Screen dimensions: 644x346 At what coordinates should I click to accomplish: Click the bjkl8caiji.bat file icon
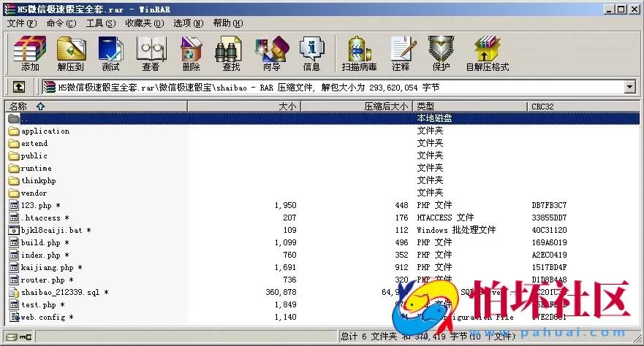coord(14,231)
